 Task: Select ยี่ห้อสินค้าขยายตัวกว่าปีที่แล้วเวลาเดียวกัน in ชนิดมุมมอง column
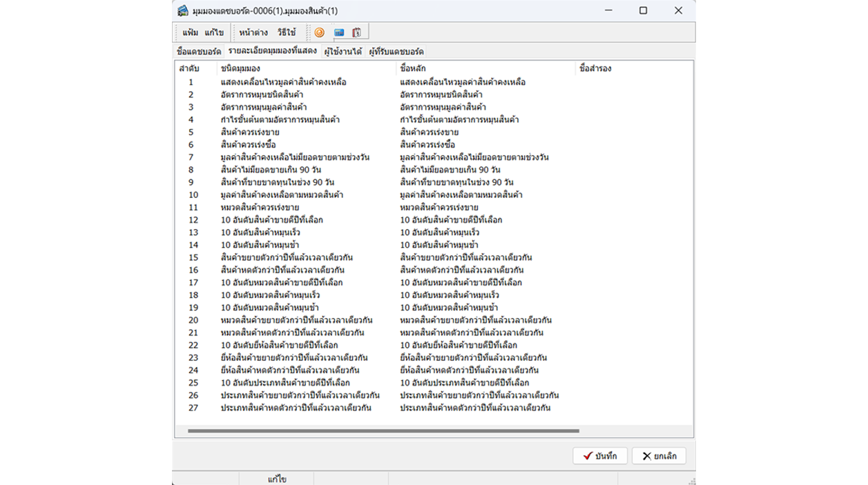tap(294, 357)
